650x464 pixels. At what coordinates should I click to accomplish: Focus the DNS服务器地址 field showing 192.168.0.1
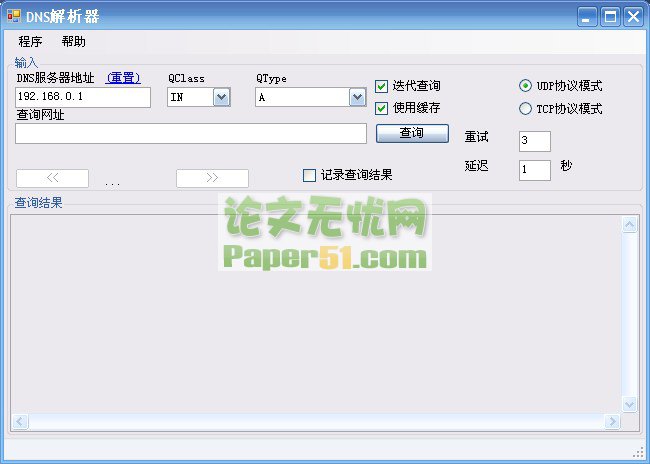83,97
